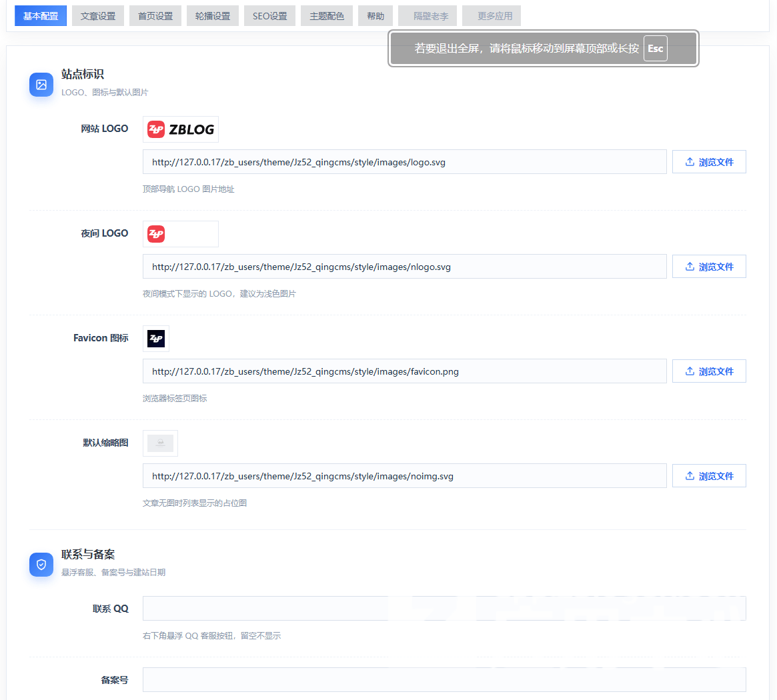
Task: Switch to the 基本配置 tab
Action: [x=41, y=16]
